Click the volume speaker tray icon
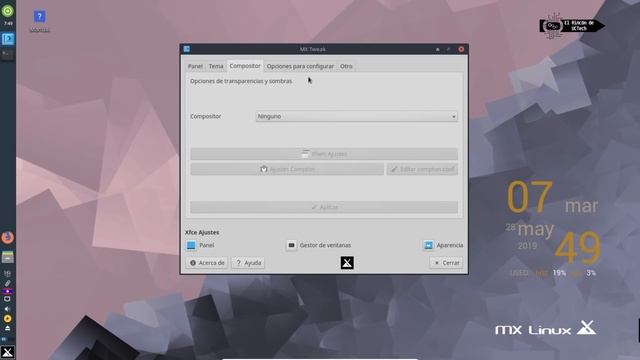640x360 pixels. point(7,309)
